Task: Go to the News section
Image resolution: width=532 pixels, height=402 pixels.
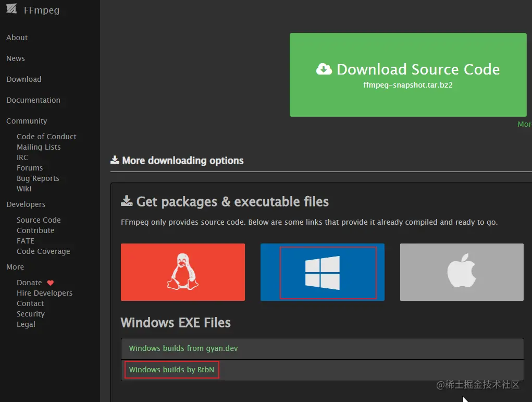Action: coord(16,58)
